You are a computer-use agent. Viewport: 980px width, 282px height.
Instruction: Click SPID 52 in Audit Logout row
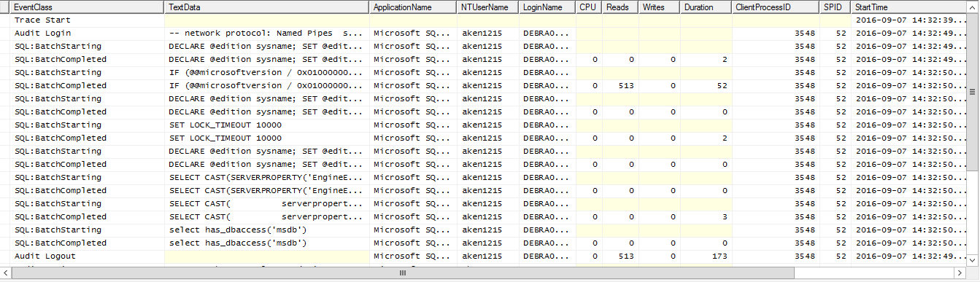coord(841,256)
